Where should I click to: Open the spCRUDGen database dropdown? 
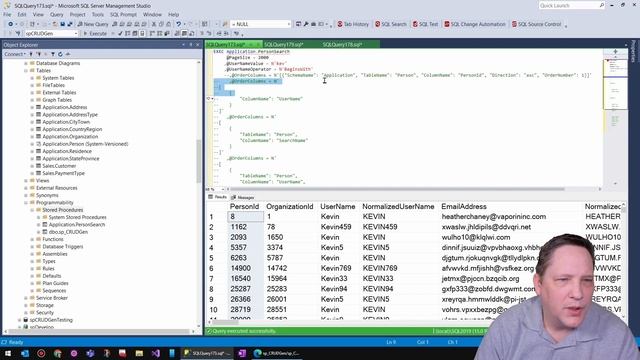pos(51,33)
